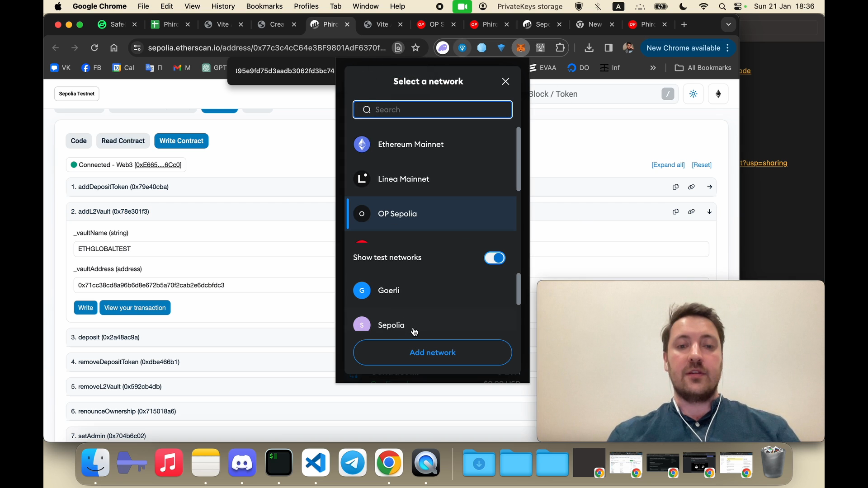Image resolution: width=868 pixels, height=488 pixels.
Task: Click arrow icon on addDepositToken row
Action: [x=709, y=187]
